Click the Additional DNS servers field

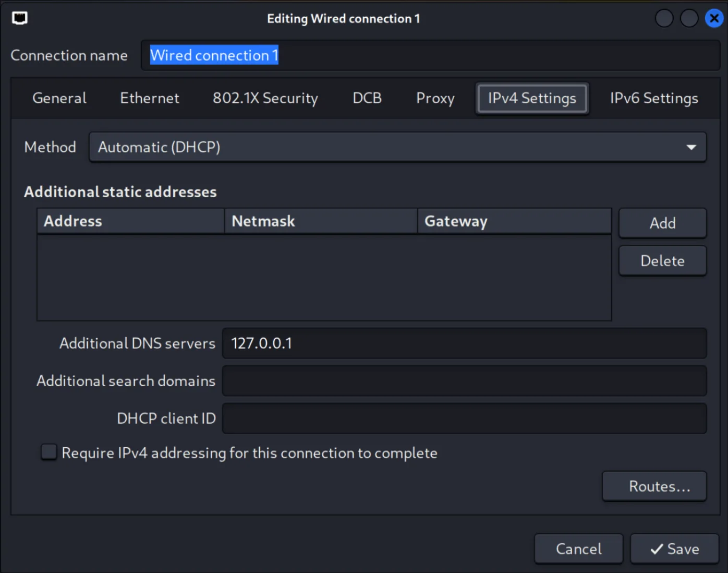point(465,343)
